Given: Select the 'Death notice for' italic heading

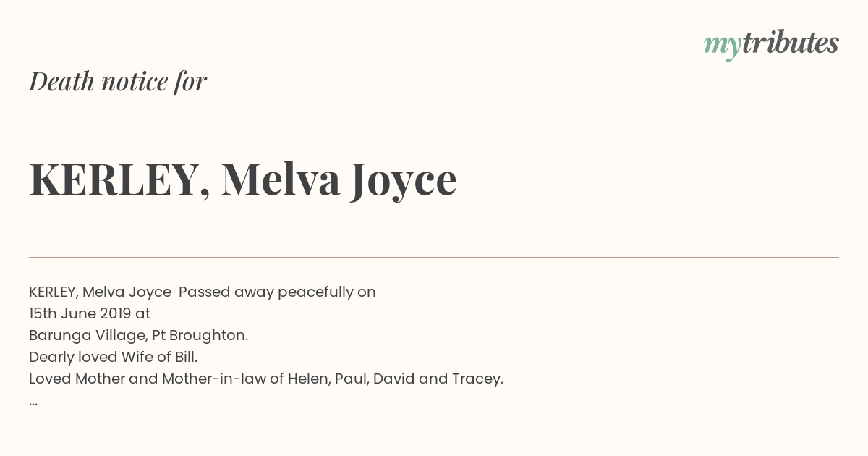Looking at the screenshot, I should coord(118,81).
